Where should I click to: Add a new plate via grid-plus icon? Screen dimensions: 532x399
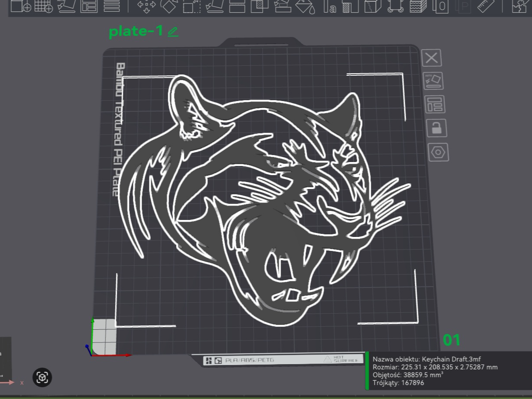(x=43, y=6)
